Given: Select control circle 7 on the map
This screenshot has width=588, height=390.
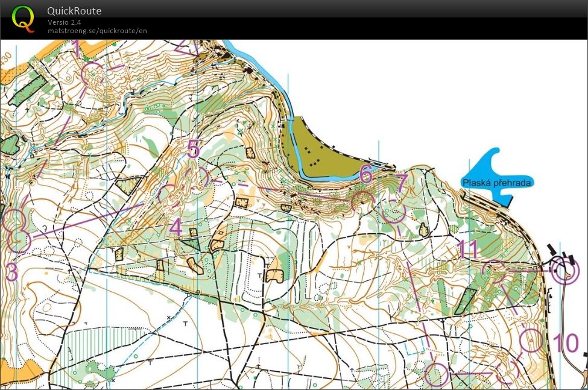Looking at the screenshot, I should coord(394,212).
